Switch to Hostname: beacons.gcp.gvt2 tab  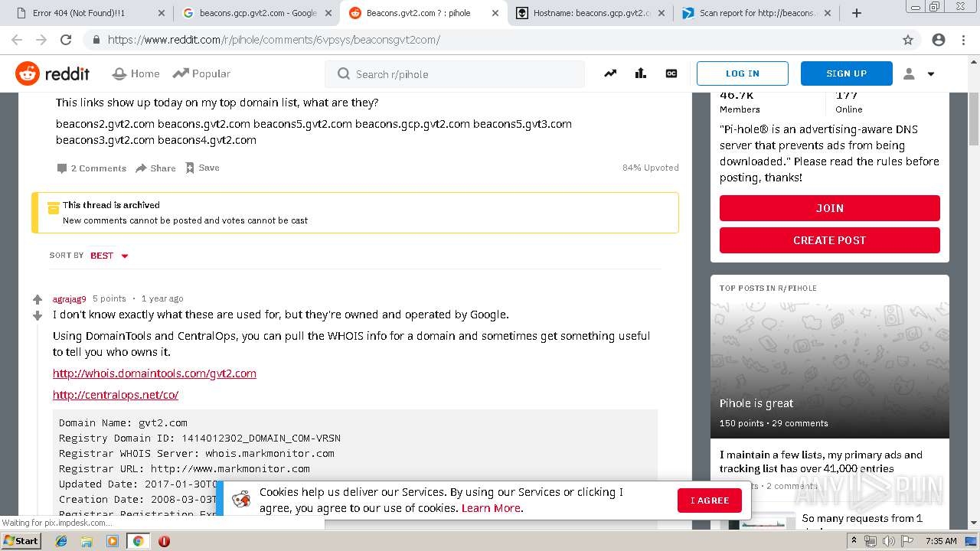coord(591,13)
